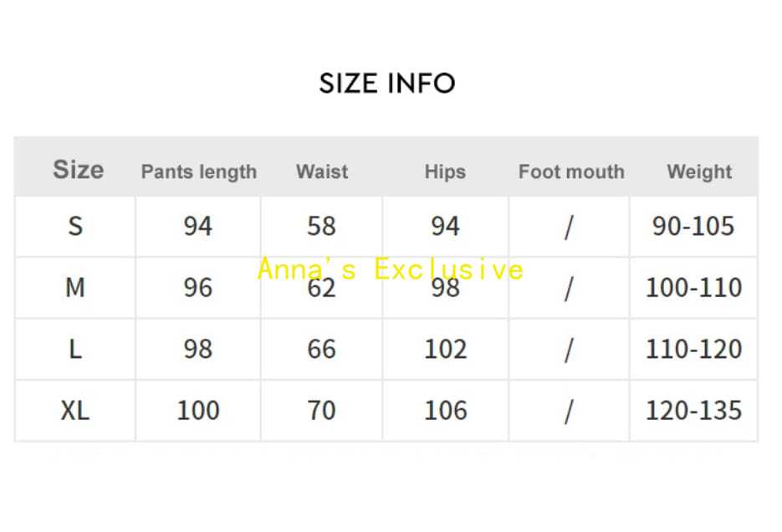Image resolution: width=782 pixels, height=532 pixels.
Task: Click the Anna's Exclusive watermark text
Action: point(390,269)
